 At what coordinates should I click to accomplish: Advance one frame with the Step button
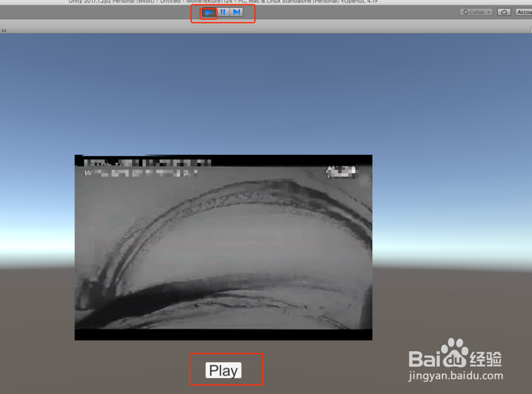click(237, 13)
